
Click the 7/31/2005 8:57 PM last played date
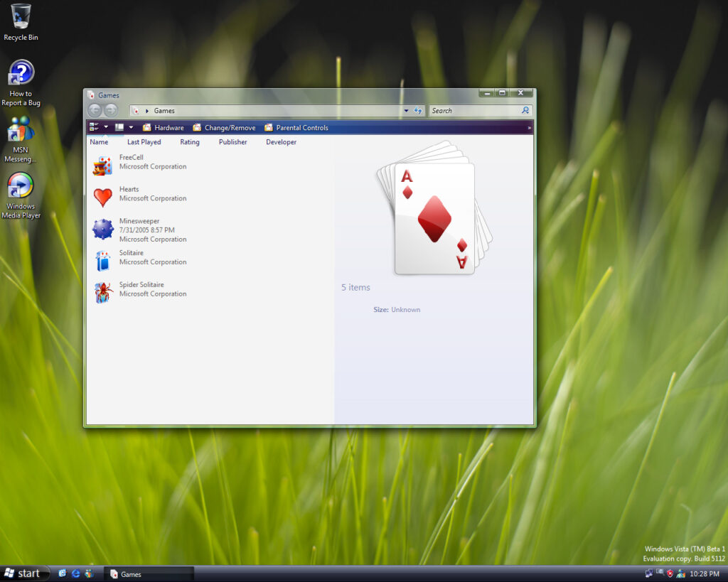146,230
